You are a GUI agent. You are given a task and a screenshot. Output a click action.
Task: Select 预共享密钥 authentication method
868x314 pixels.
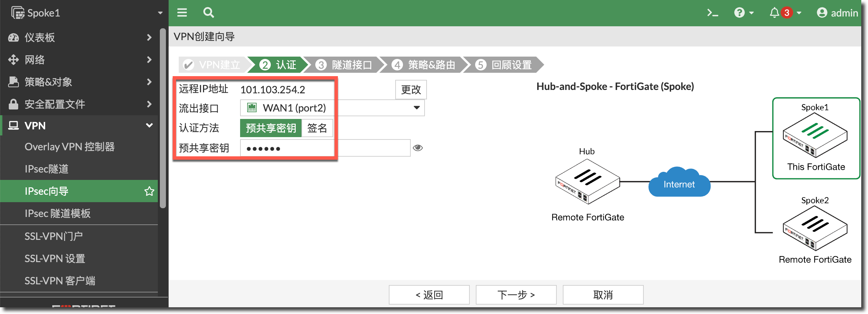tap(271, 128)
